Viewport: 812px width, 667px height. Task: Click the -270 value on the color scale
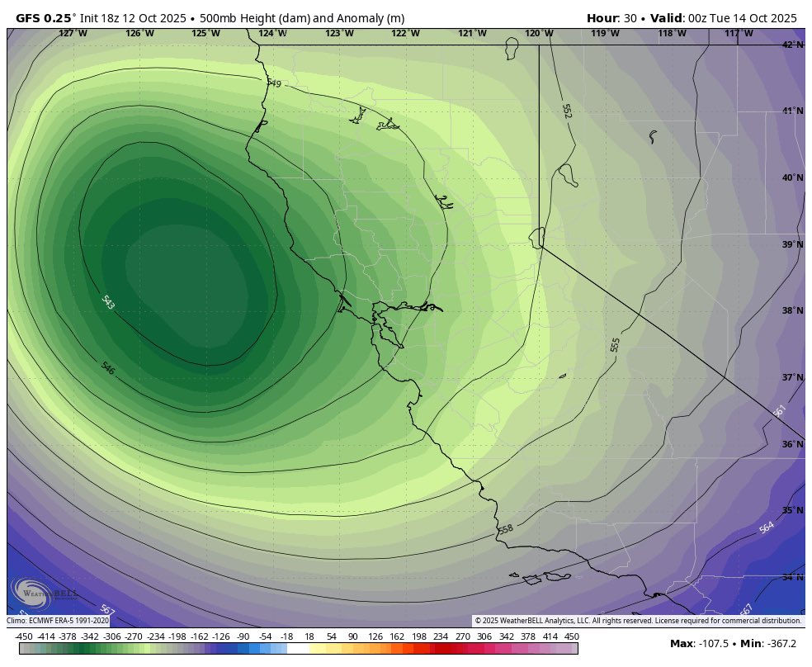pyautogui.click(x=134, y=636)
